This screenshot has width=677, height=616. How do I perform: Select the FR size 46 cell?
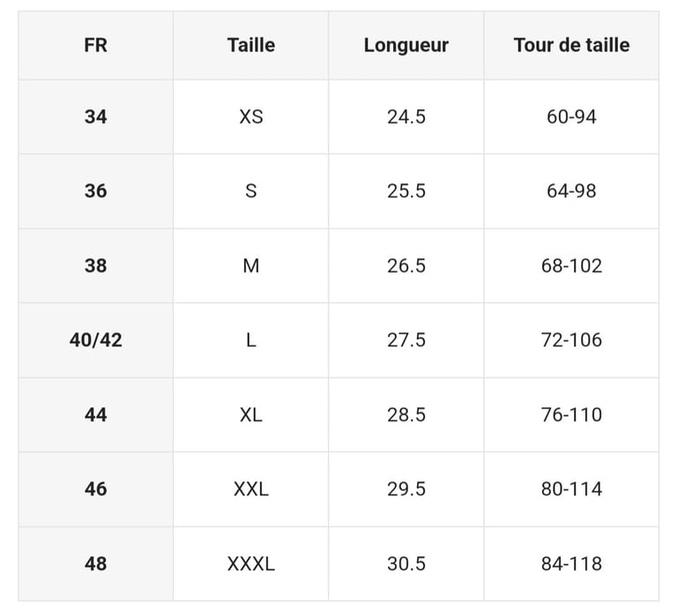point(95,488)
